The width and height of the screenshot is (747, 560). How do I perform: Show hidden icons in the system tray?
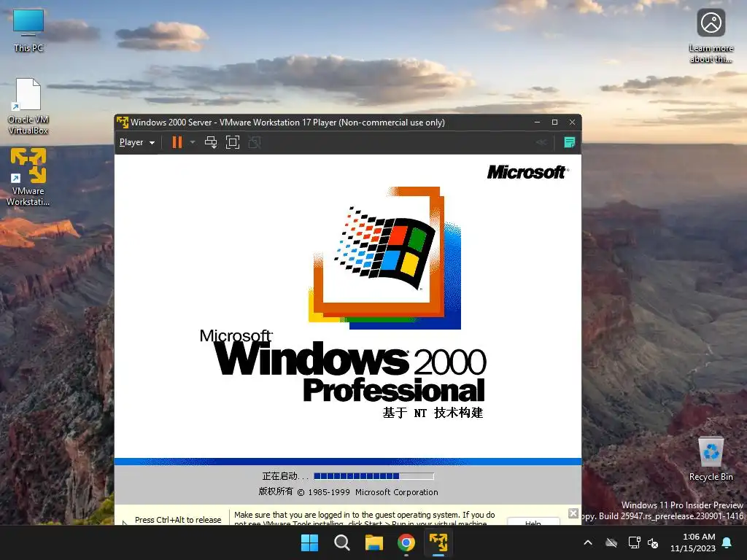pos(588,542)
